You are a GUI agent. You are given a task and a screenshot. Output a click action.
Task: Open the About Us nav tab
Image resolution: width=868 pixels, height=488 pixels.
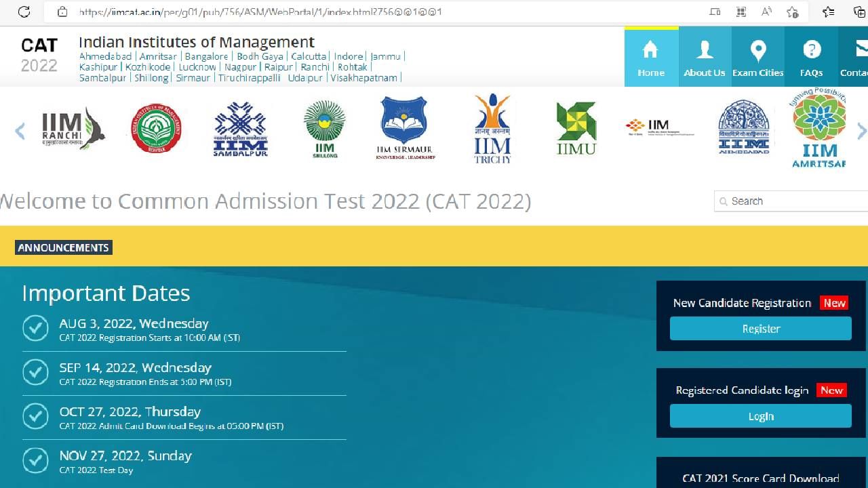(x=705, y=58)
